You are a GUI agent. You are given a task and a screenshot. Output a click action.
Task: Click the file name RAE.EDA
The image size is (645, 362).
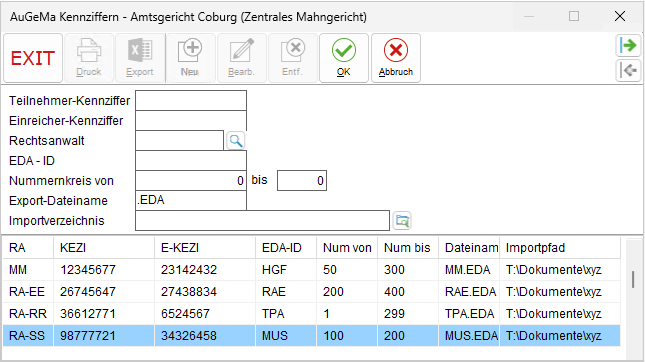471,292
